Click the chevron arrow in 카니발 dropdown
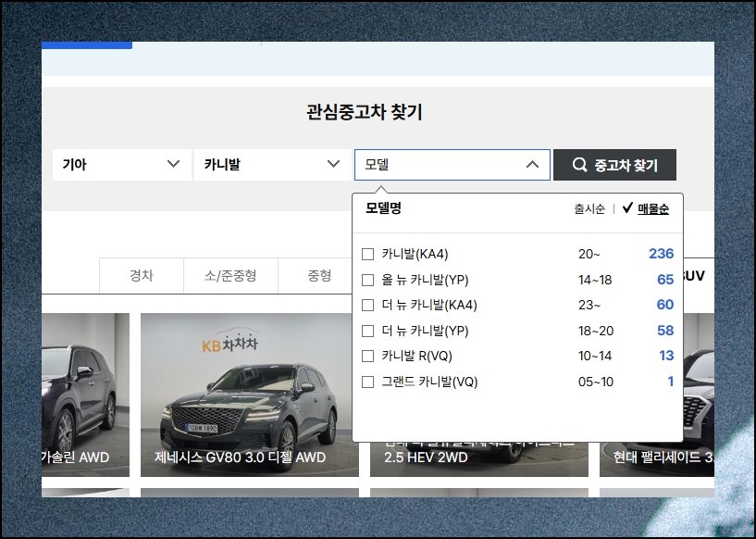This screenshot has height=539, width=756. [333, 164]
